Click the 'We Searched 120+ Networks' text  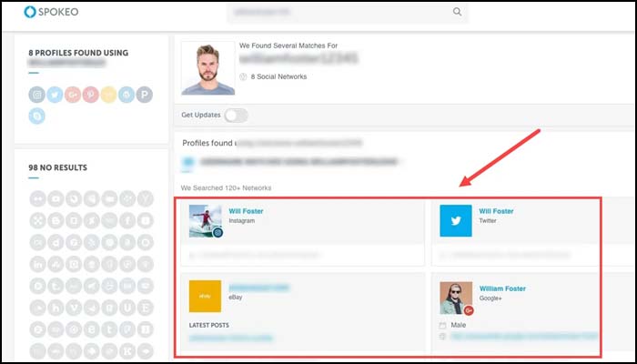point(227,188)
